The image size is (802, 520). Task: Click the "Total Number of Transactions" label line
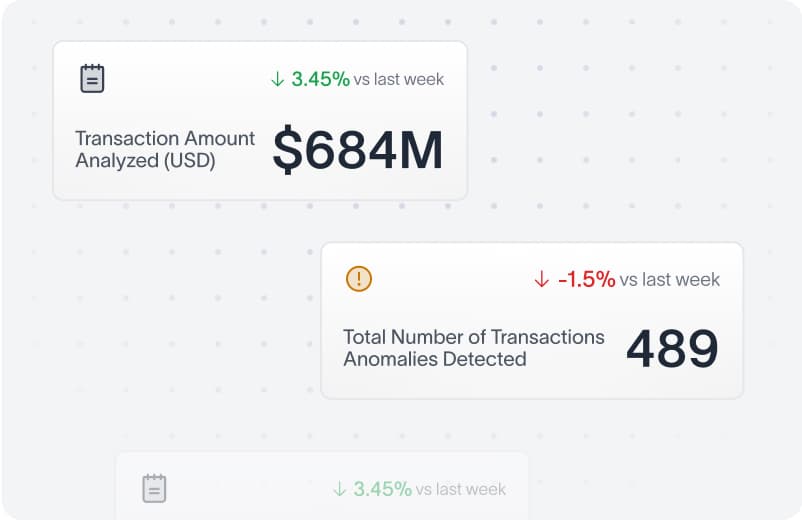[473, 337]
